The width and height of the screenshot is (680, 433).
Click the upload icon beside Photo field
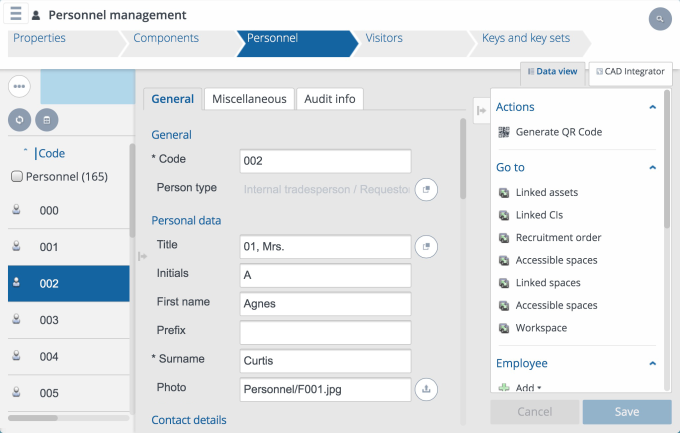coord(427,389)
